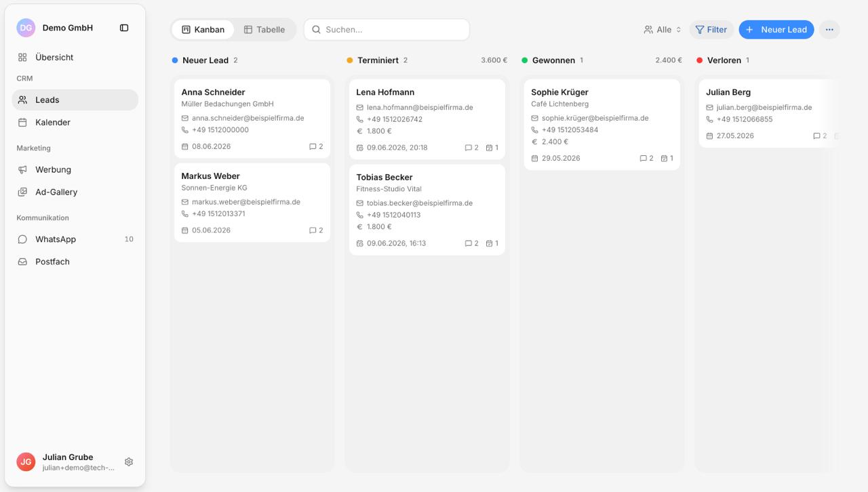
Task: Click the WhatsApp unread count 10
Action: (x=129, y=239)
